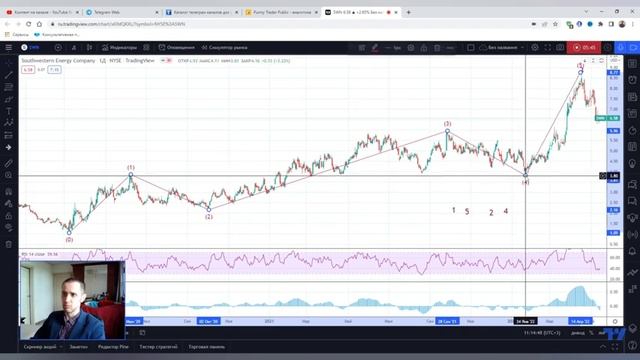Open a new browser tab

coord(408,12)
